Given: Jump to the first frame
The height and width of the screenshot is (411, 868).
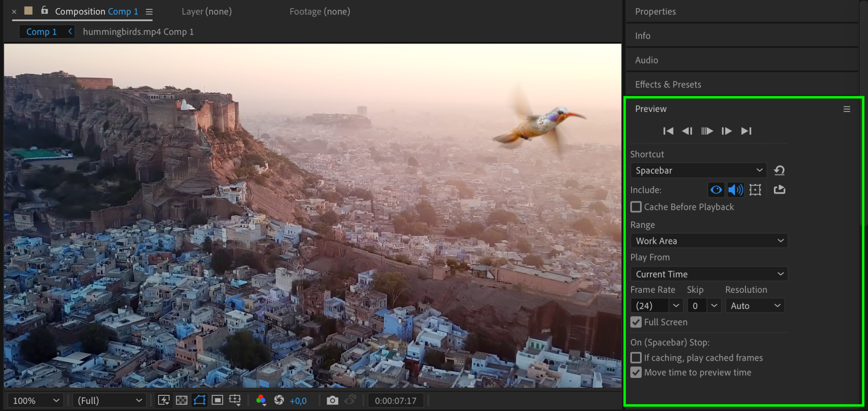Looking at the screenshot, I should 668,131.
